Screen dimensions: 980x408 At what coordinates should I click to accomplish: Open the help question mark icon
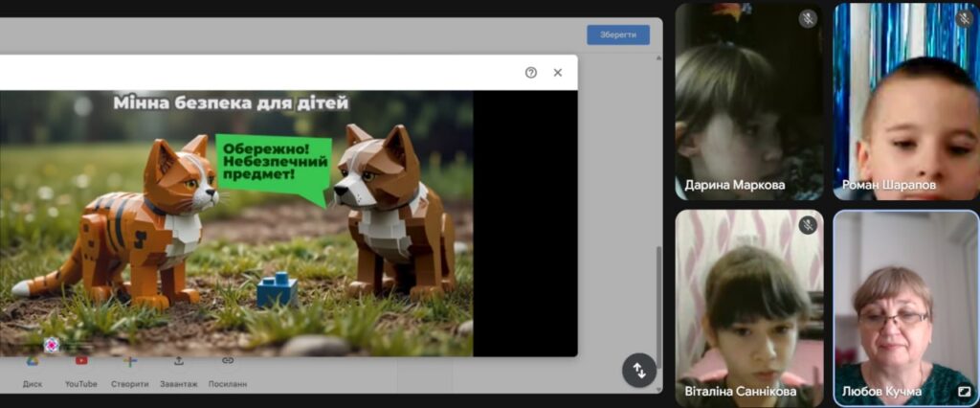[x=530, y=73]
